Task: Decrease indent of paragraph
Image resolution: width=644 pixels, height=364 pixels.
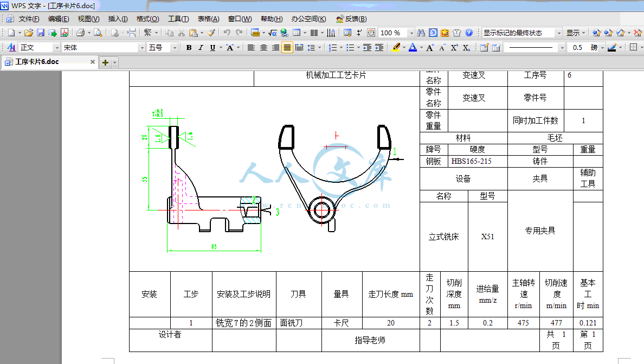Action: 367,48
